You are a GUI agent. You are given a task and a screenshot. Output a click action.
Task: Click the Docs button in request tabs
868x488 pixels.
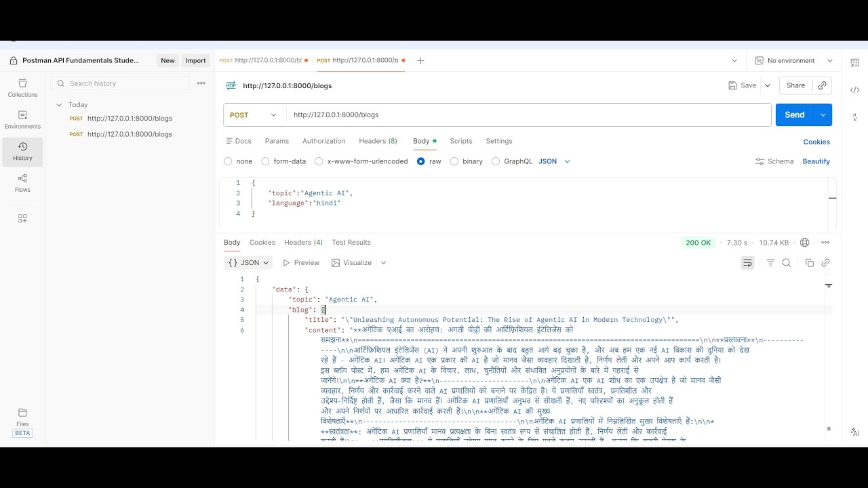click(x=239, y=141)
